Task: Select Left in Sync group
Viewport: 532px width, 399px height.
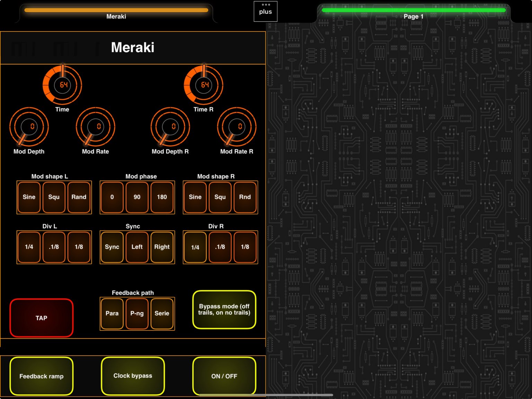Action: point(137,247)
